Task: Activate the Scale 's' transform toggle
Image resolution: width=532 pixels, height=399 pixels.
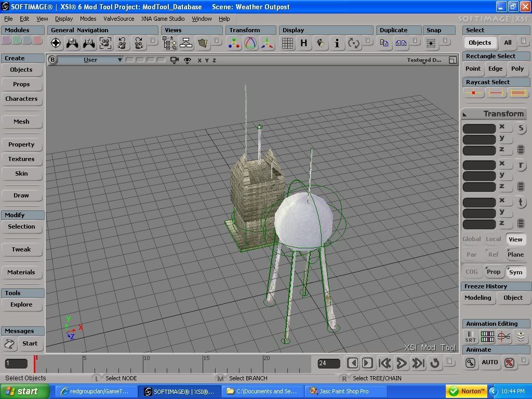Action: point(521,128)
